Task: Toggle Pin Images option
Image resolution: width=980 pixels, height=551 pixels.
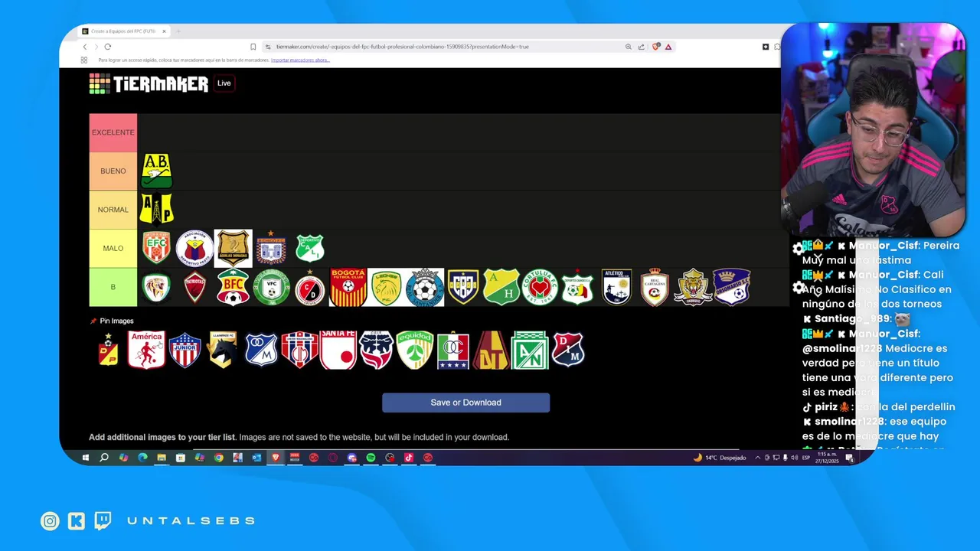Action: coord(112,321)
